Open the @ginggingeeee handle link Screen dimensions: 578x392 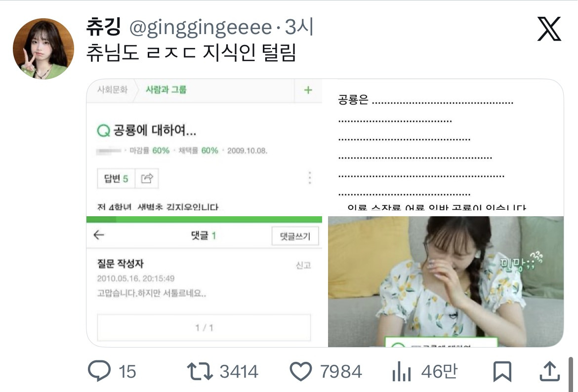200,28
